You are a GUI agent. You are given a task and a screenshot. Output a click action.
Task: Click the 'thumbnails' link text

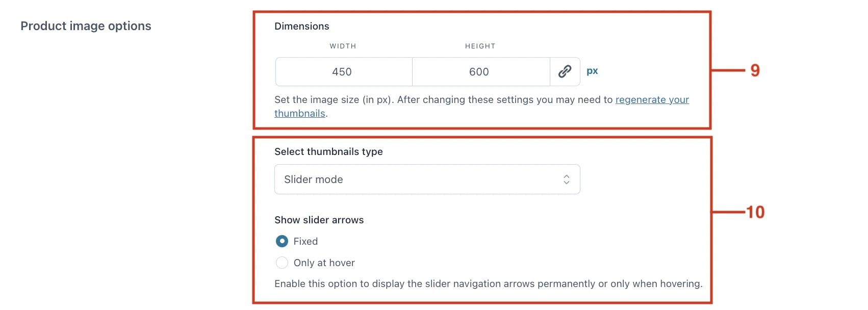[300, 113]
